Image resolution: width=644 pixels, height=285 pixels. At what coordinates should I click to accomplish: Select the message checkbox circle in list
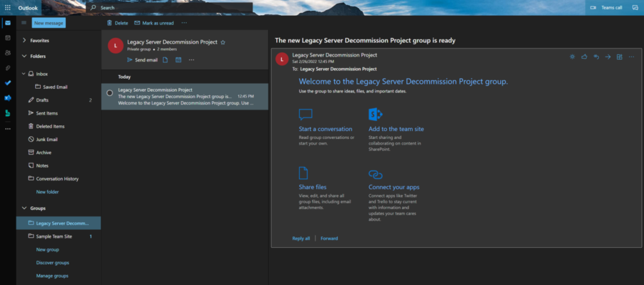(x=109, y=92)
